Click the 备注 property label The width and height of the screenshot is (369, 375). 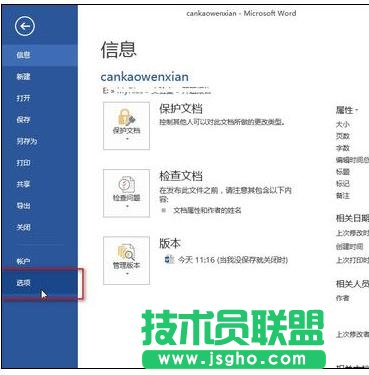(343, 196)
